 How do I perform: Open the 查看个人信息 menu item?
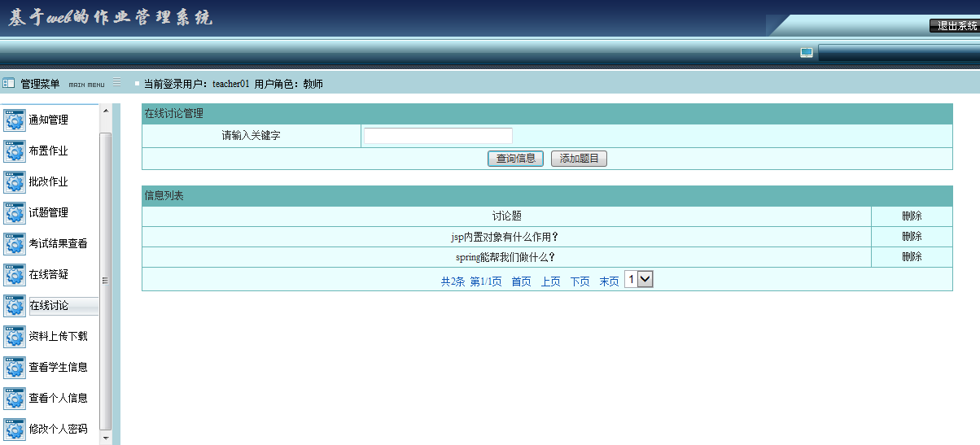pyautogui.click(x=58, y=399)
